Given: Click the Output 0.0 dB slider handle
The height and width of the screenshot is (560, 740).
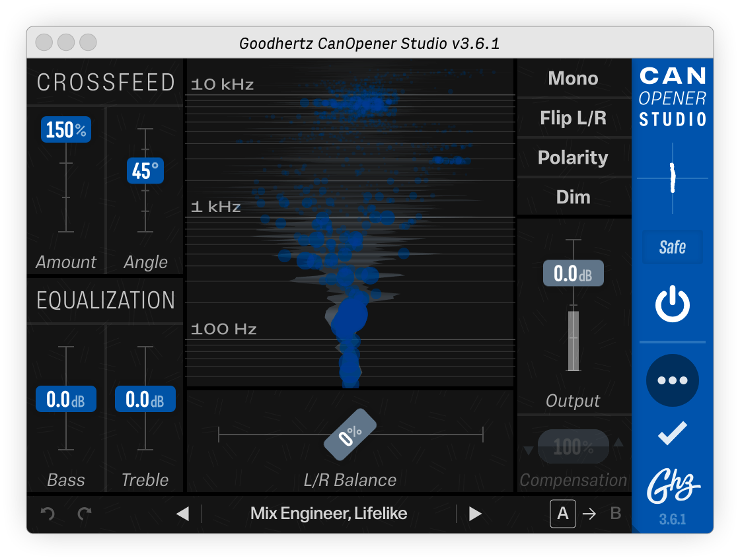Looking at the screenshot, I should 573,273.
